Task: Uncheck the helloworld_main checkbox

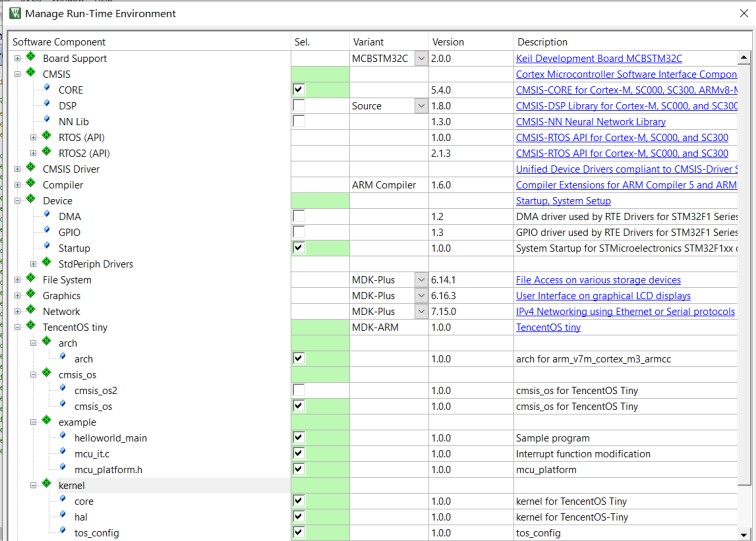Action: coord(298,438)
